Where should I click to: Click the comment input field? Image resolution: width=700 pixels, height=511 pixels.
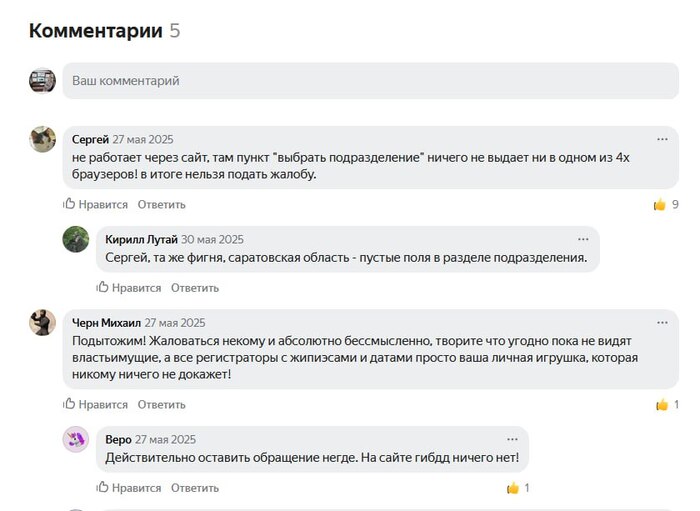[x=370, y=81]
